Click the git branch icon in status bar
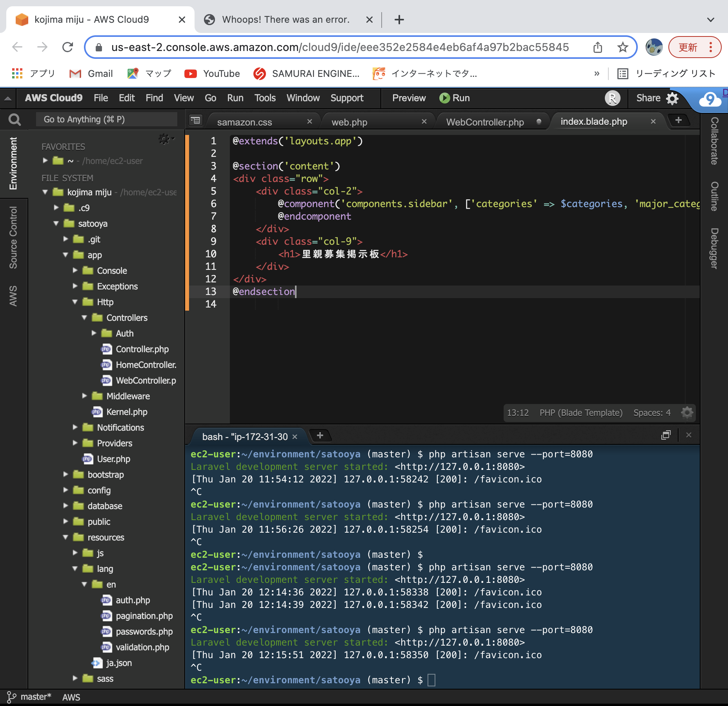The height and width of the screenshot is (706, 728). click(11, 697)
